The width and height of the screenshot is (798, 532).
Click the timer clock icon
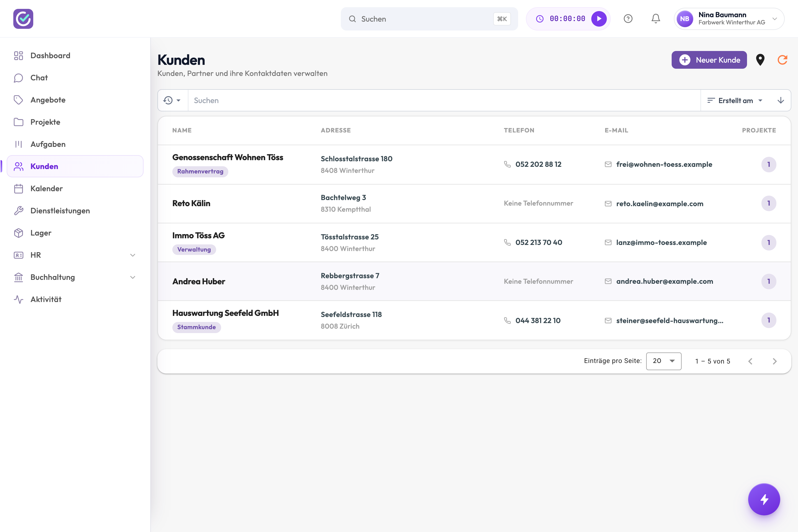[540, 19]
